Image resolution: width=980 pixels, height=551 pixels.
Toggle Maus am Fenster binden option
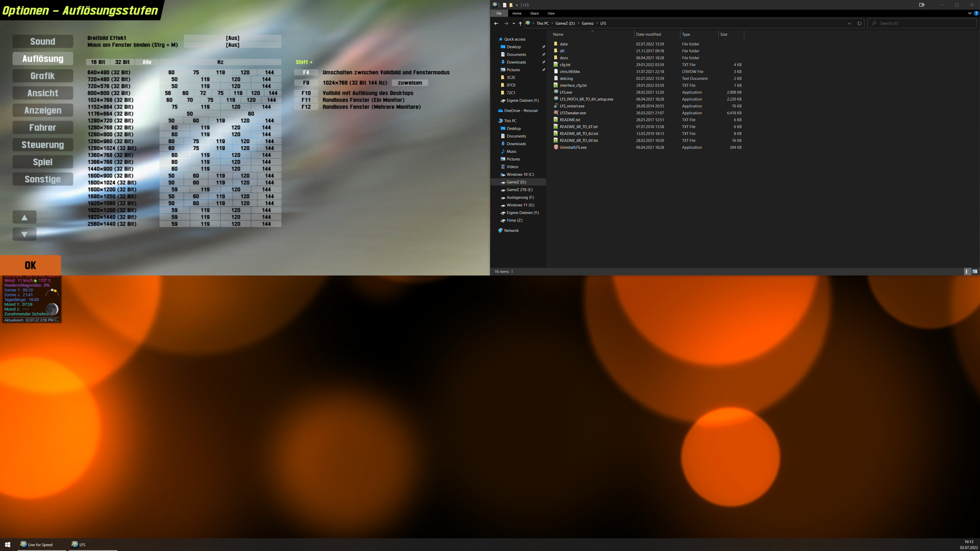232,45
